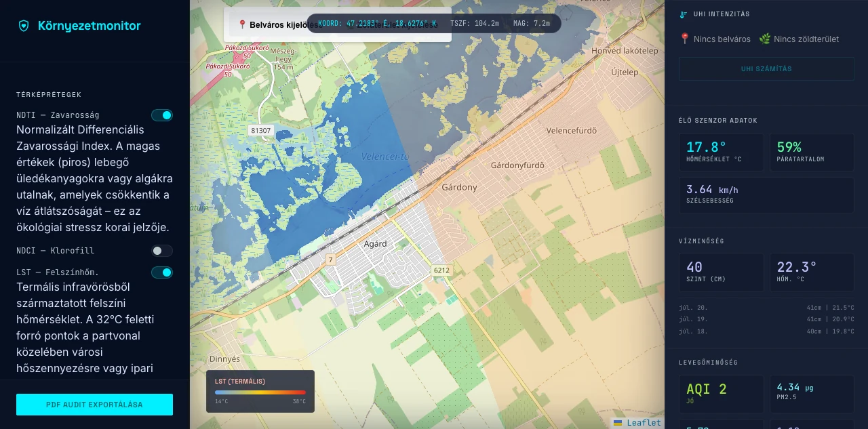The image size is (868, 429).
Task: Click the Mészeg hegy 154 m label
Action: (x=283, y=59)
